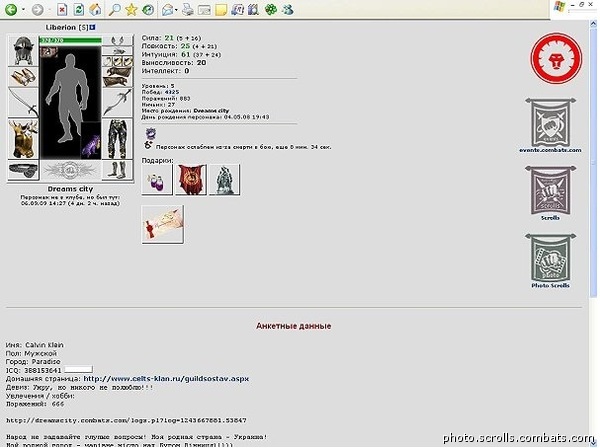Screen dimensions: 600x448
Task: Open History clock icon in toolbar
Action: point(148,10)
